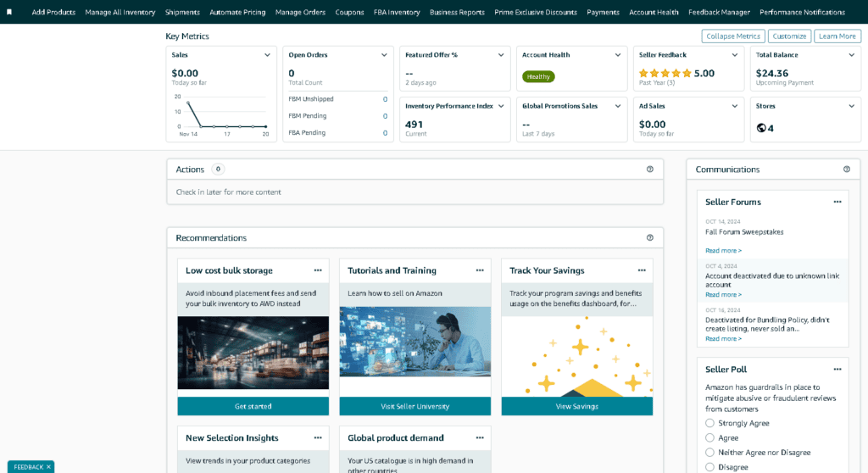Open the Business Reports menu item
Screen dimensions: 868x473
pos(457,12)
